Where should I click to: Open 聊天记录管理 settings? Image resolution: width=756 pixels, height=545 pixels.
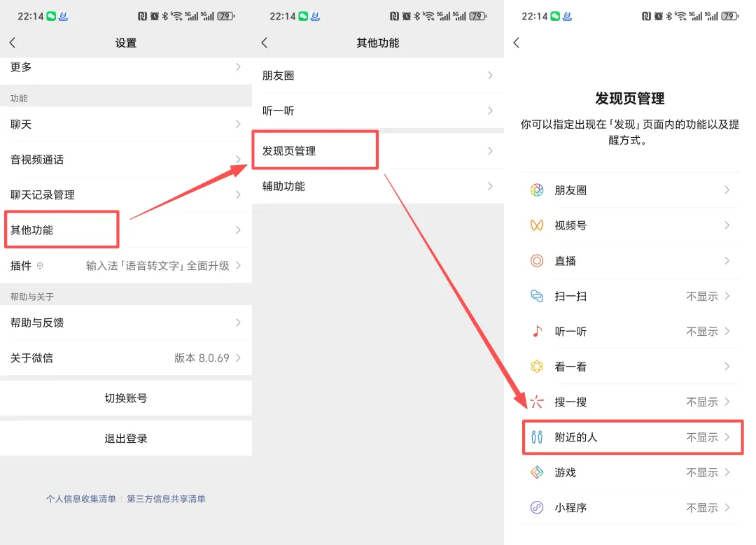[x=126, y=194]
